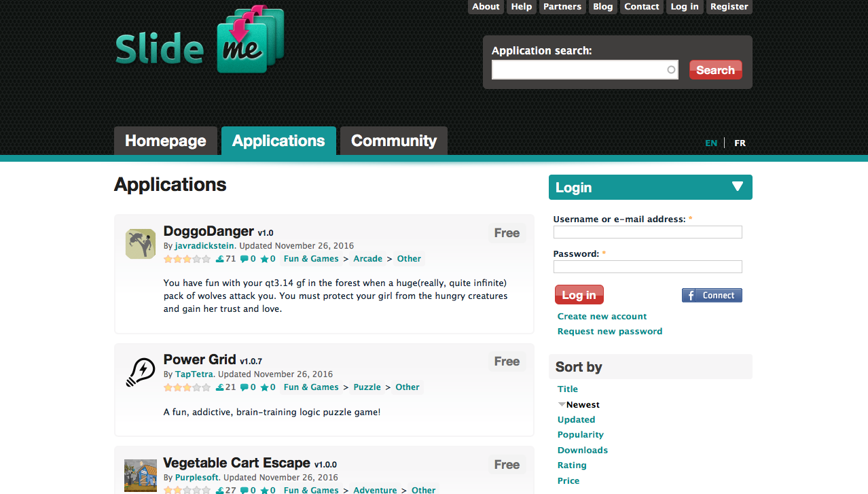Toggle the Newest sort direction
868x494 pixels.
pyautogui.click(x=562, y=404)
